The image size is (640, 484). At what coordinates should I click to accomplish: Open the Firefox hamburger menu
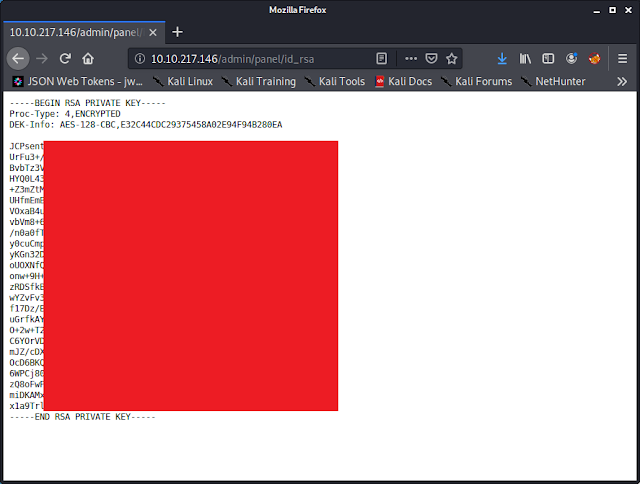pos(622,59)
